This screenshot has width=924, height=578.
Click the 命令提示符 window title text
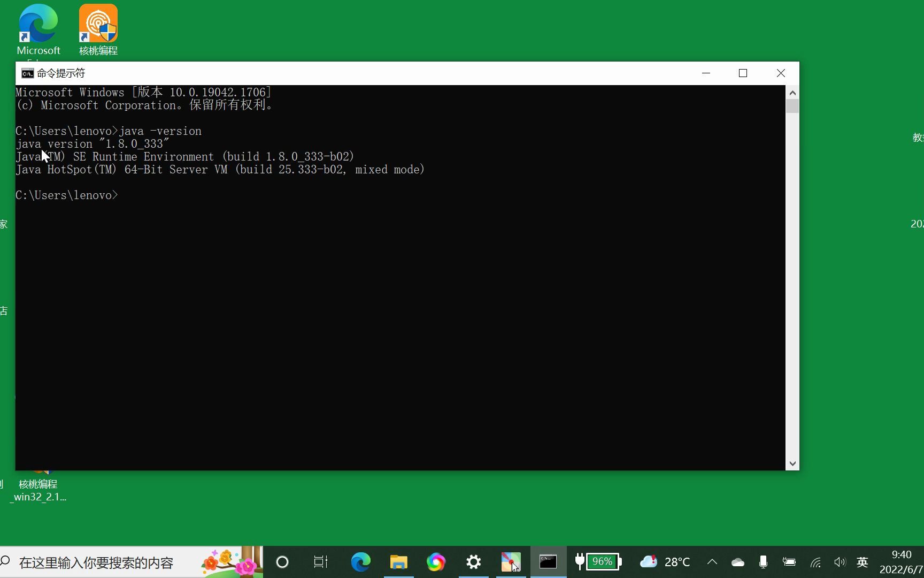pyautogui.click(x=61, y=73)
